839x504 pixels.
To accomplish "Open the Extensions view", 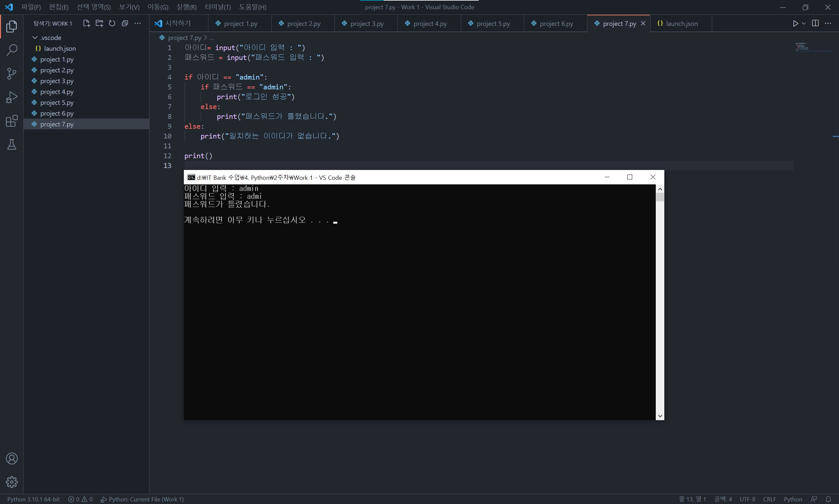I will click(x=11, y=121).
